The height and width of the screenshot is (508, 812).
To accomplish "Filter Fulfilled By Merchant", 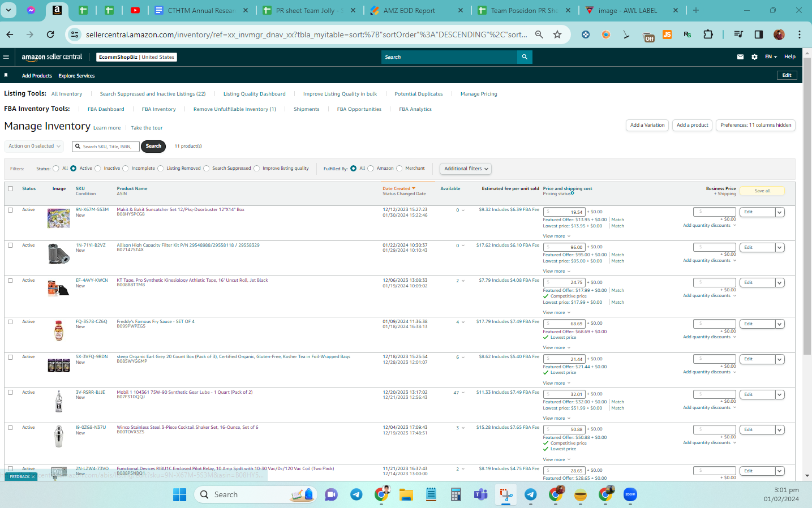I will 399,169.
